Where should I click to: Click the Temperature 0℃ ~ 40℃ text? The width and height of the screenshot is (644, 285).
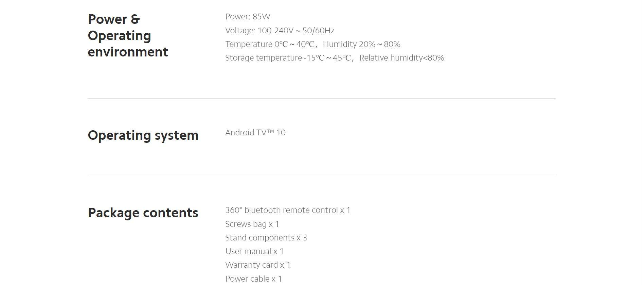pos(270,44)
